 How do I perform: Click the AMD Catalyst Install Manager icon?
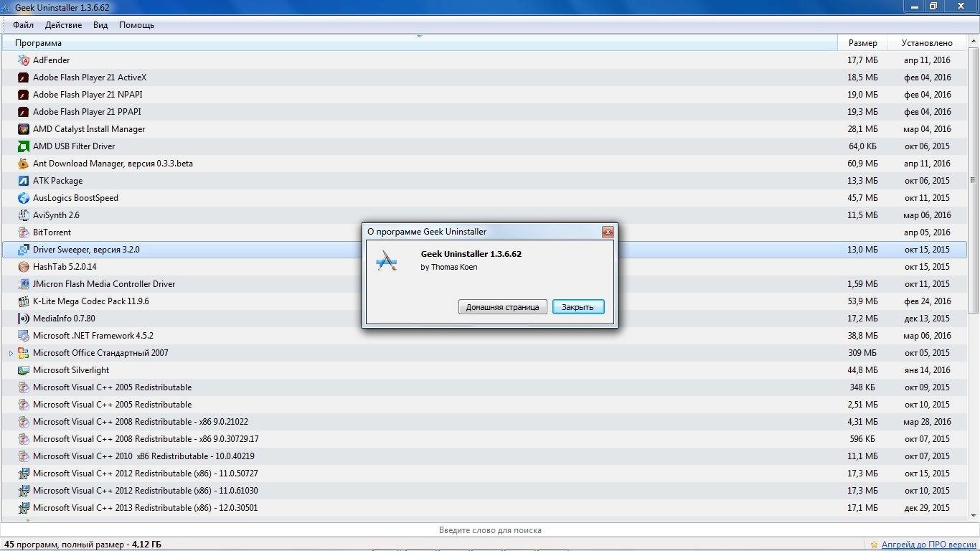pyautogui.click(x=24, y=129)
